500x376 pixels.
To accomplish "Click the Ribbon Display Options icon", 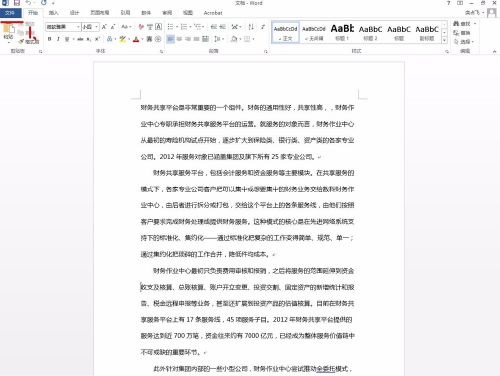I will click(460, 3).
